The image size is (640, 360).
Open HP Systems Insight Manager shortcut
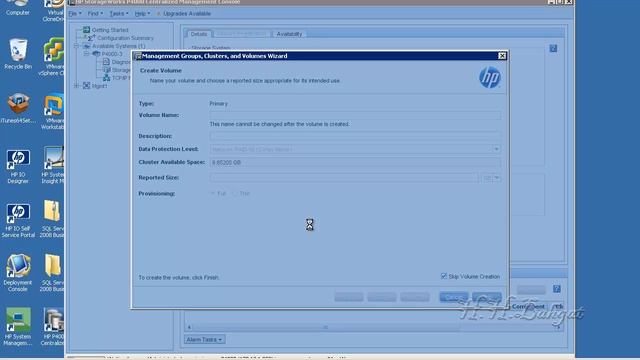(53, 165)
